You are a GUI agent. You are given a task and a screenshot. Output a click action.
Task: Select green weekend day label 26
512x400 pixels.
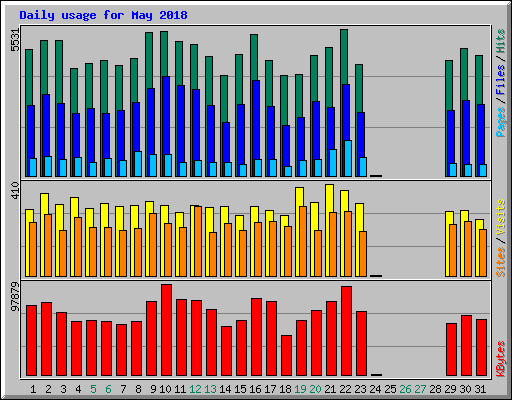(x=405, y=389)
